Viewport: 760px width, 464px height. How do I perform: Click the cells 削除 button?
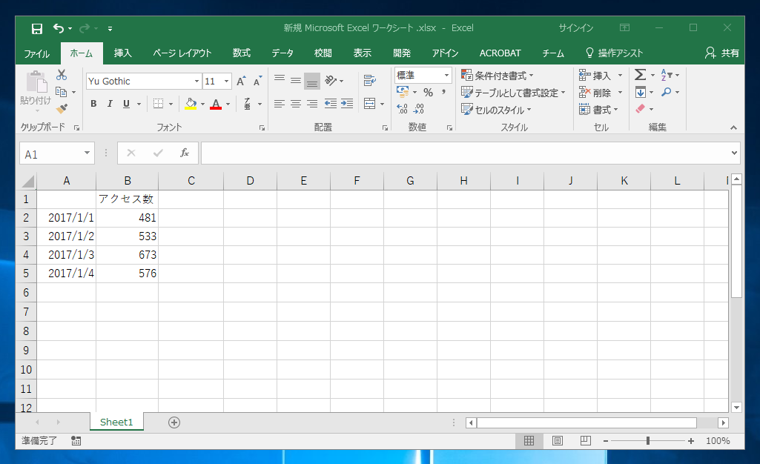click(x=600, y=92)
